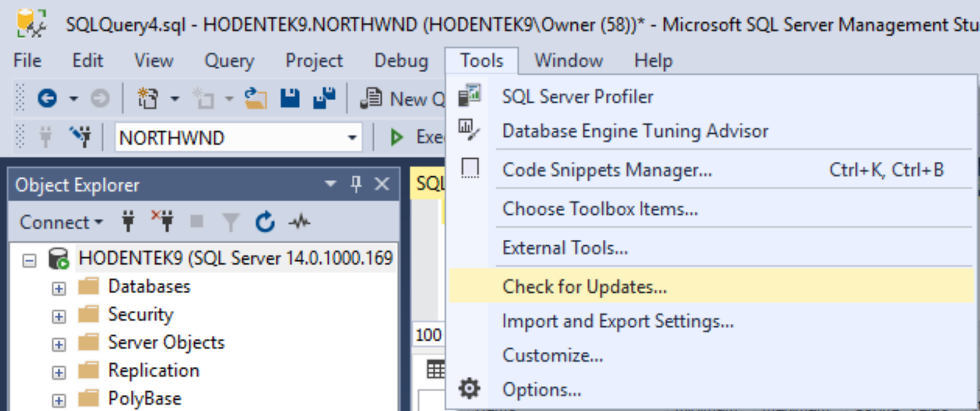Viewport: 980px width, 411px height.
Task: Click the Open File folder icon
Action: click(x=256, y=98)
